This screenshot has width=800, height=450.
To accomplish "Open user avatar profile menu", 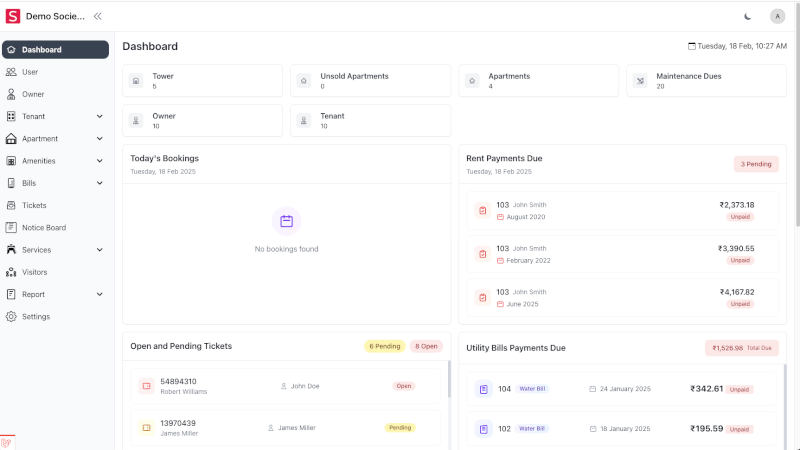I will [777, 16].
